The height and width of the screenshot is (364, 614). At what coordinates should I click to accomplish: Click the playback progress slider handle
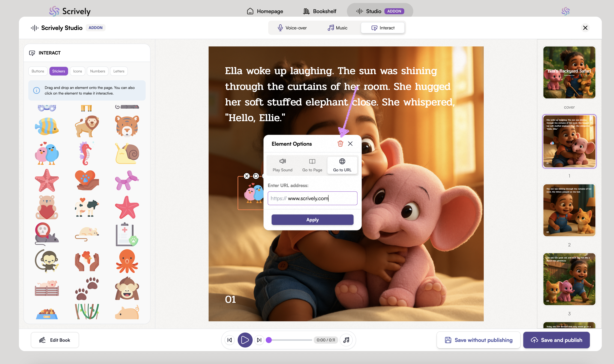click(x=269, y=340)
